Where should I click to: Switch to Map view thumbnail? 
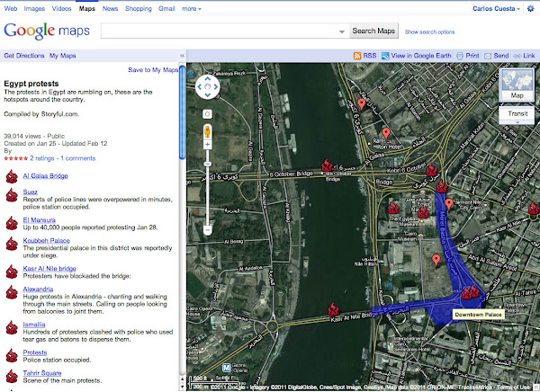517,85
